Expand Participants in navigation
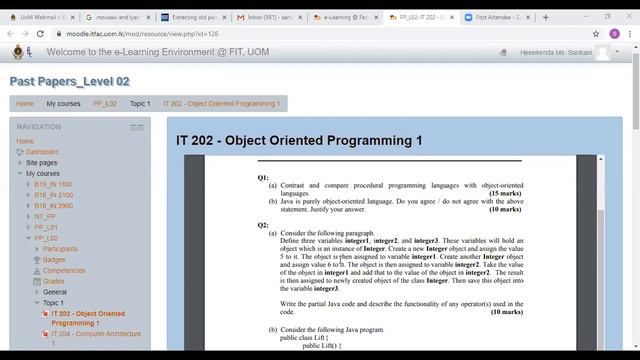 pos(37,249)
